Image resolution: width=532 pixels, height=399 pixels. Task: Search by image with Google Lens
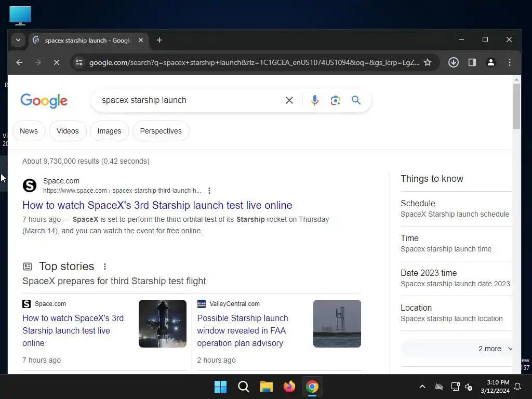click(x=335, y=100)
